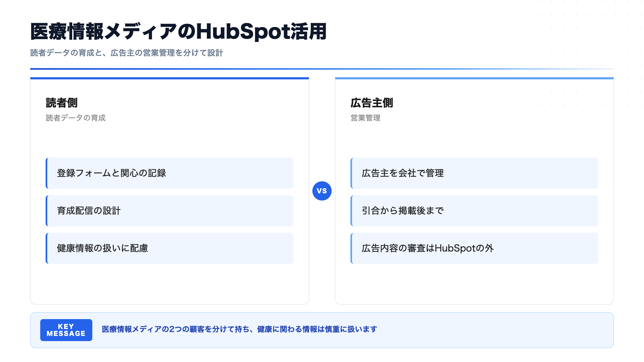Click the subtitle 読者データの育成と、広告主の営業管理を分けて設計
644x362 pixels.
click(126, 53)
